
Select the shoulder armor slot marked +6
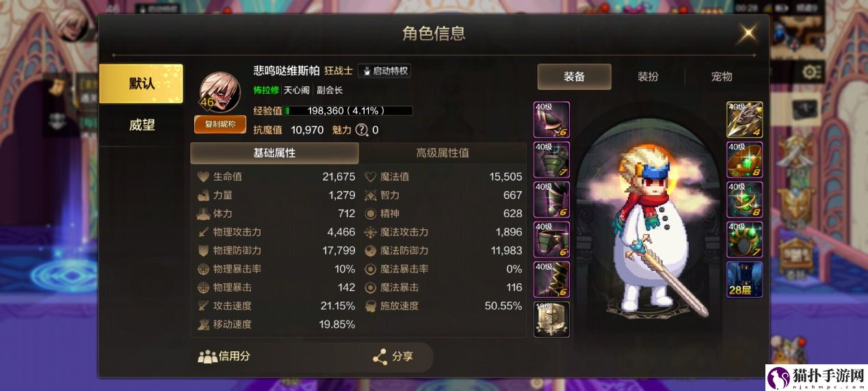pyautogui.click(x=551, y=120)
